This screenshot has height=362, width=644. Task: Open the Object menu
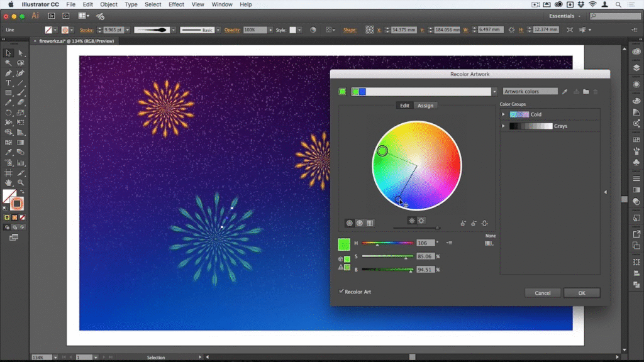coord(108,4)
